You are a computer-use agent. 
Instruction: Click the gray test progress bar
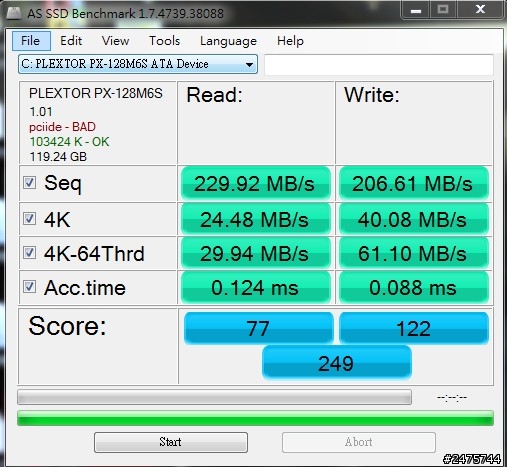[214, 397]
